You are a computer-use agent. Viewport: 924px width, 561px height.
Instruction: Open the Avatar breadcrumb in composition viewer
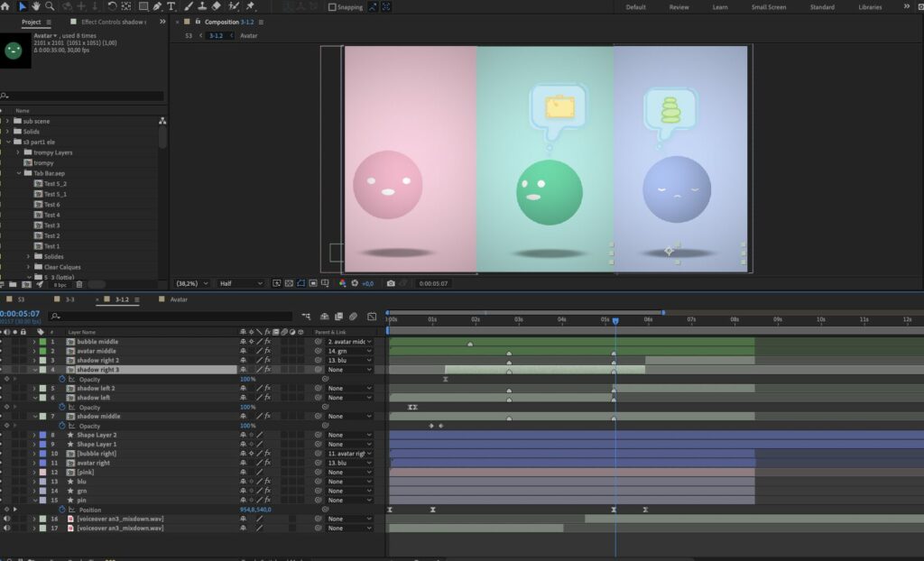coord(248,36)
